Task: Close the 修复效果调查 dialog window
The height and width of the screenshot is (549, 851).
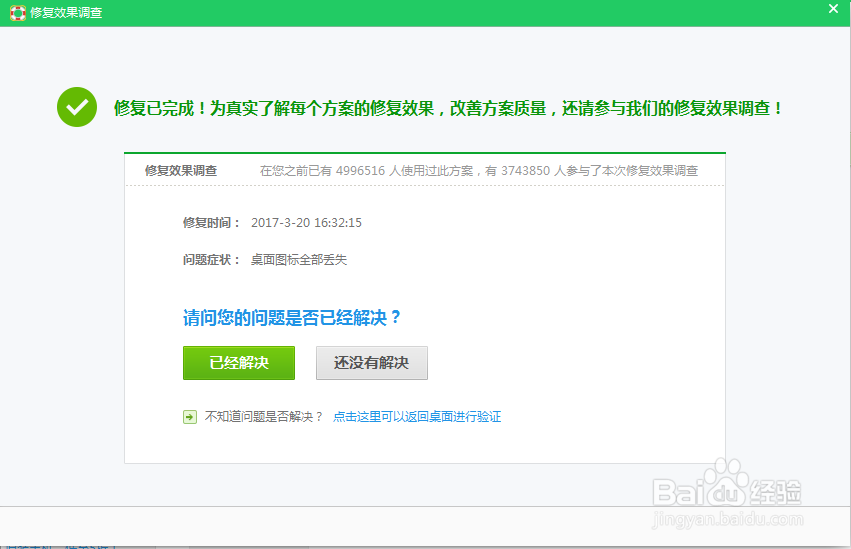Action: [833, 9]
